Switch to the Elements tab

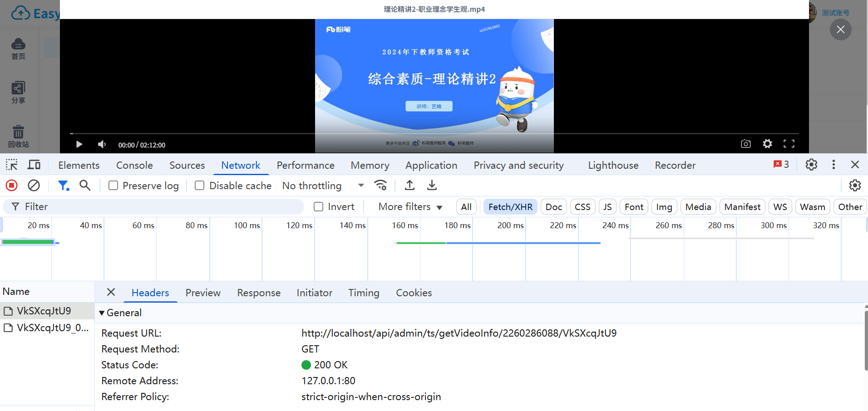coord(79,165)
